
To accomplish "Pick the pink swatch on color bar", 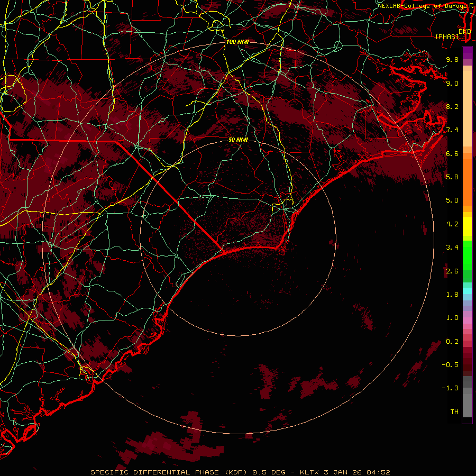I will coord(467,321).
